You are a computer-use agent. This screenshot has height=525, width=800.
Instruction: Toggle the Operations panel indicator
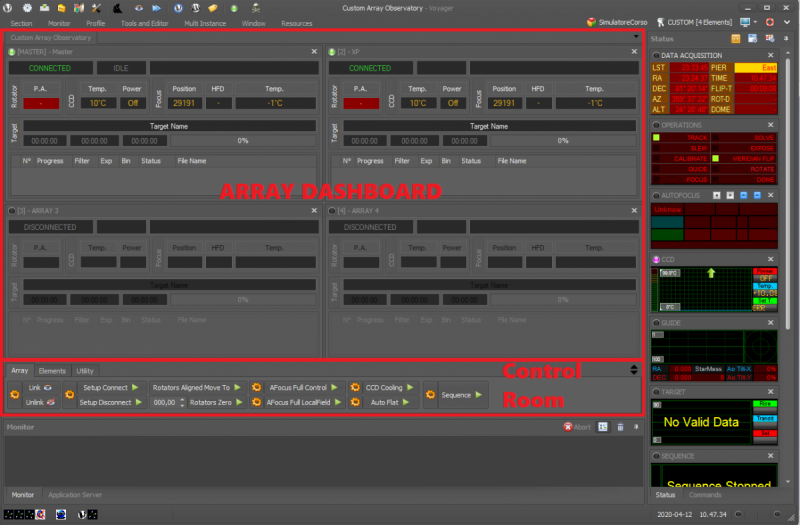point(656,125)
